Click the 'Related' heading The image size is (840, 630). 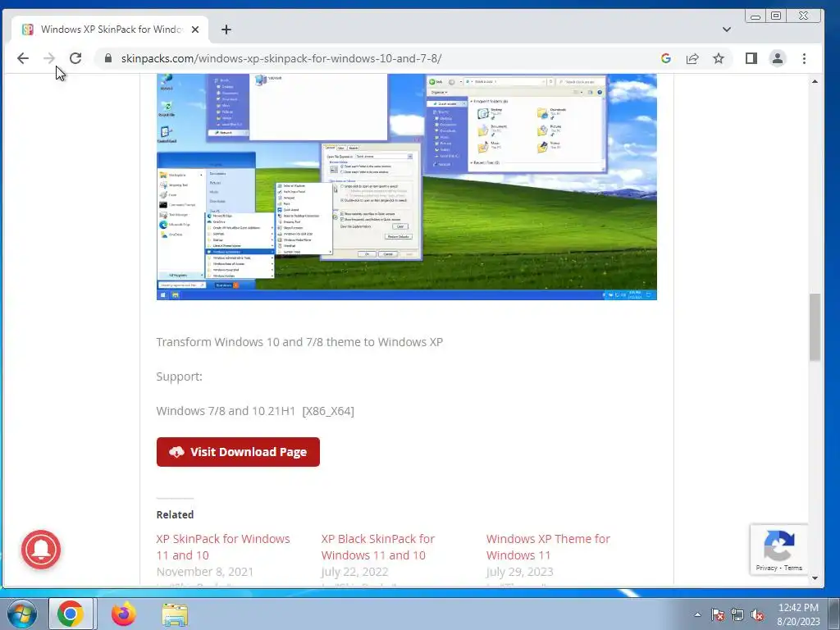(x=176, y=514)
